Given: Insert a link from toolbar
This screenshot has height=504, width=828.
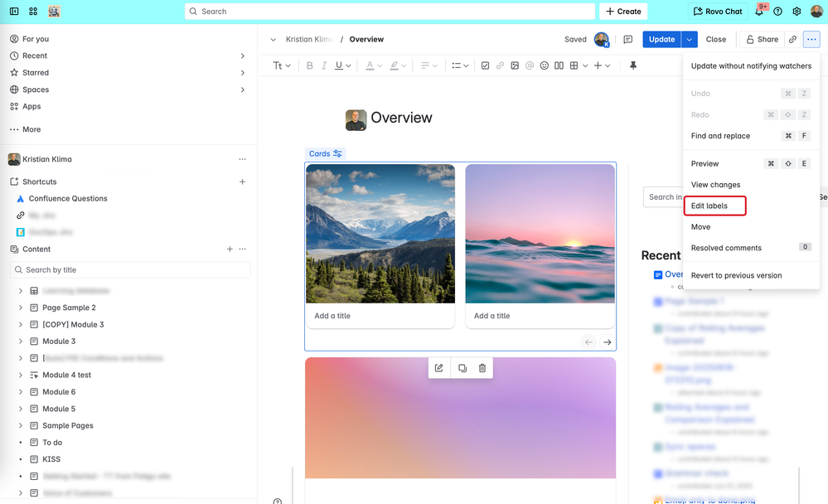Looking at the screenshot, I should 500,65.
